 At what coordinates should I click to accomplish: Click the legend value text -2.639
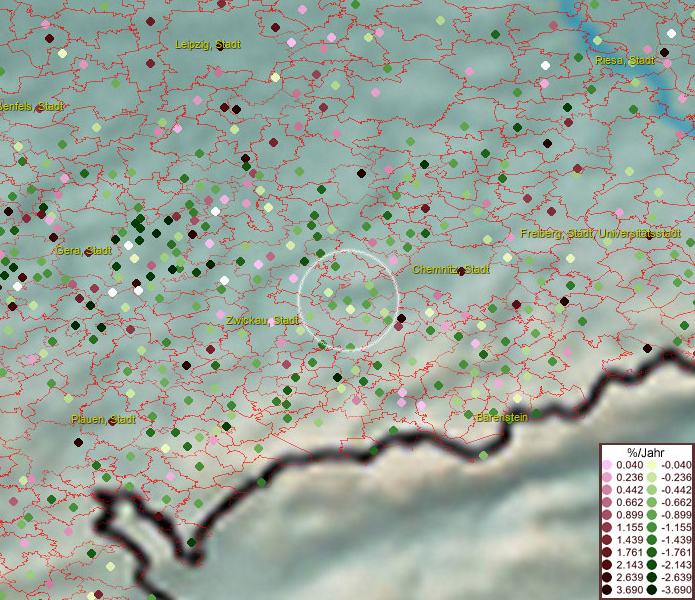676,577
